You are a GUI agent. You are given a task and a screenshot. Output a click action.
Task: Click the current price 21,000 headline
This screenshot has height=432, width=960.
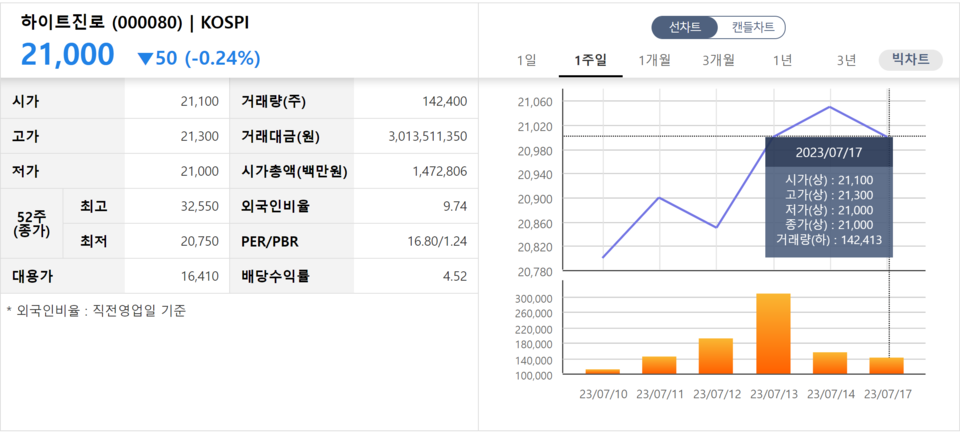pos(67,55)
